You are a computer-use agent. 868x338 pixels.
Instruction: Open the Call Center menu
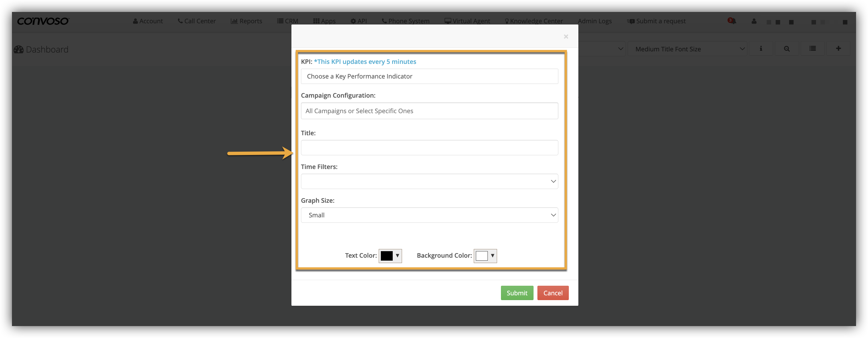pos(197,21)
